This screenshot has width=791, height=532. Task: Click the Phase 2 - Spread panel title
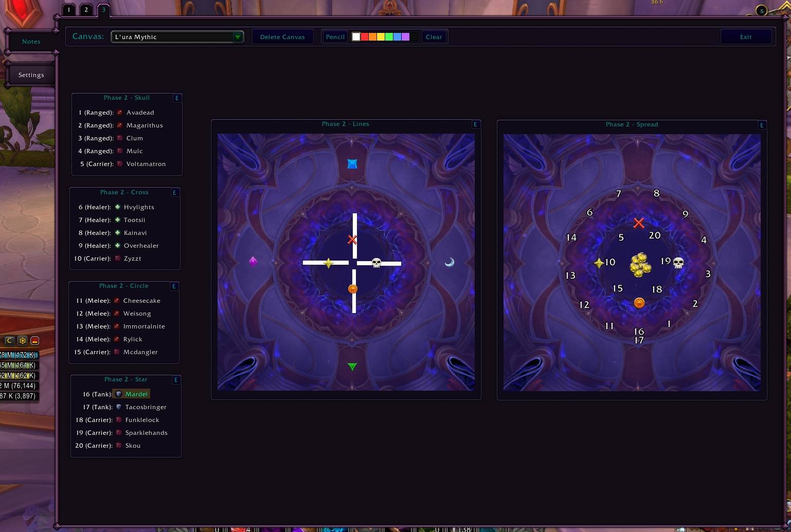pyautogui.click(x=632, y=125)
